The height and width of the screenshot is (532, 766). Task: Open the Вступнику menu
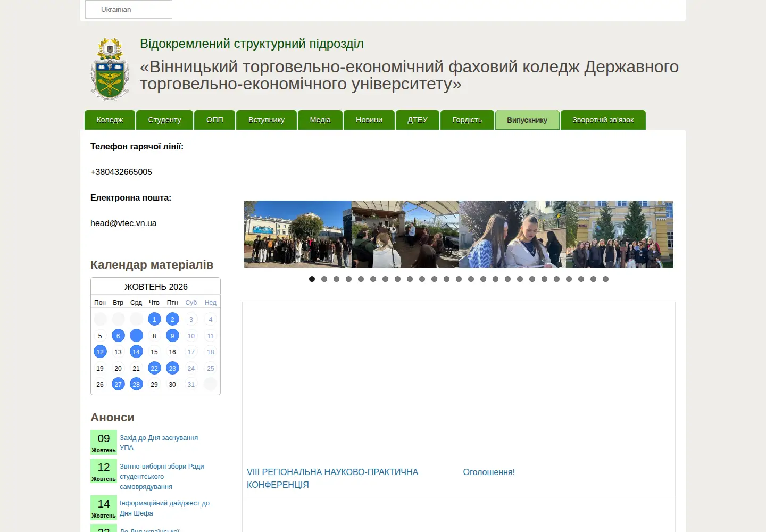tap(267, 120)
